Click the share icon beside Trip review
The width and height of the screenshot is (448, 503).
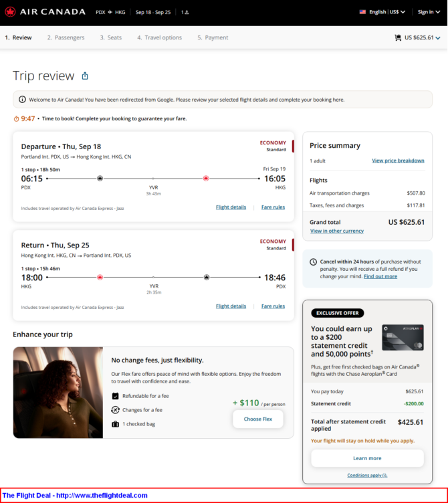pos(85,76)
